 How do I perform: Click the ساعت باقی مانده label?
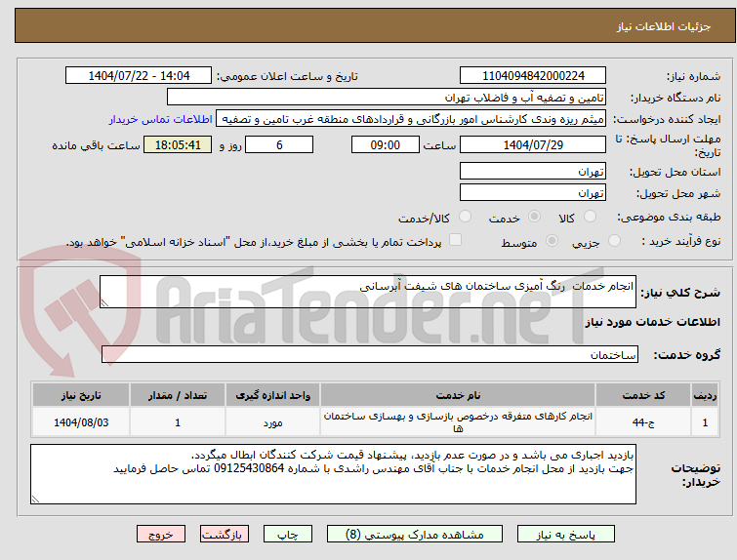tap(96, 145)
